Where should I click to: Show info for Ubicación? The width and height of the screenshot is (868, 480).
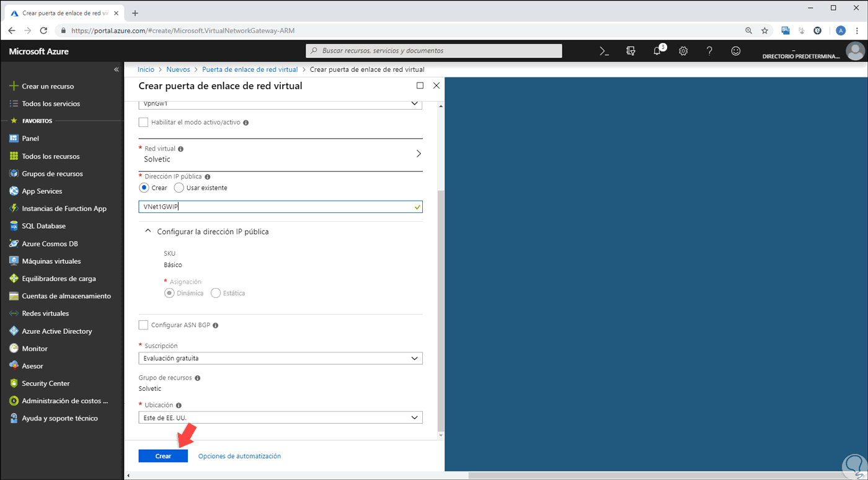coord(179,405)
